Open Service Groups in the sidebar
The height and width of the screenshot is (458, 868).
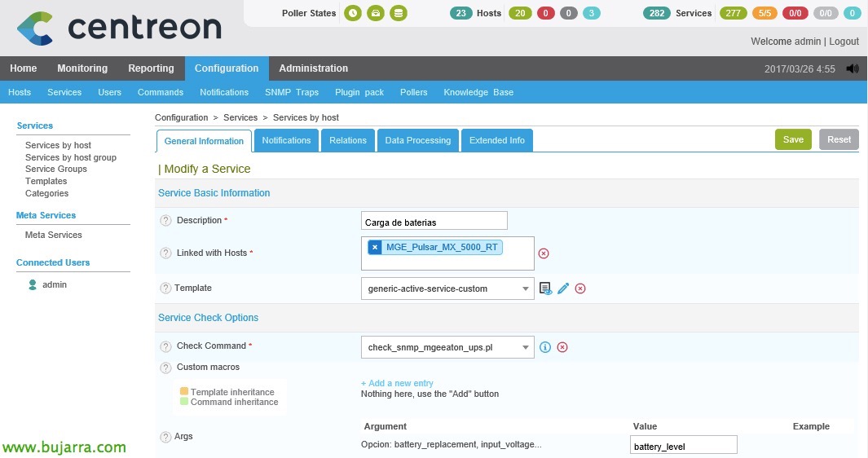56,169
